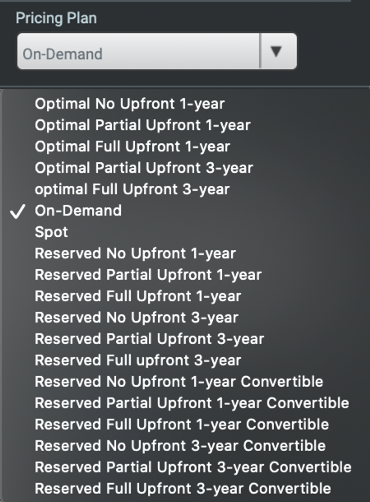Open the Pricing Plan dropdown arrow
This screenshot has width=370, height=502.
278,51
